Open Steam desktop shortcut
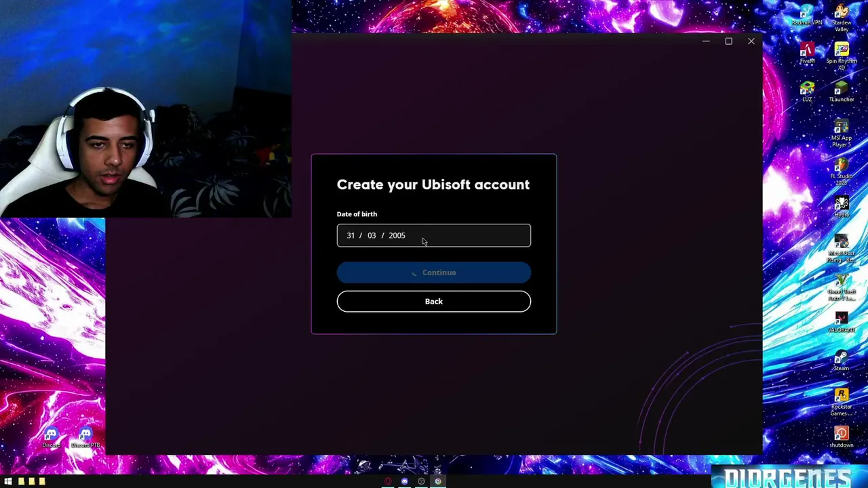868x488 pixels. [x=842, y=361]
